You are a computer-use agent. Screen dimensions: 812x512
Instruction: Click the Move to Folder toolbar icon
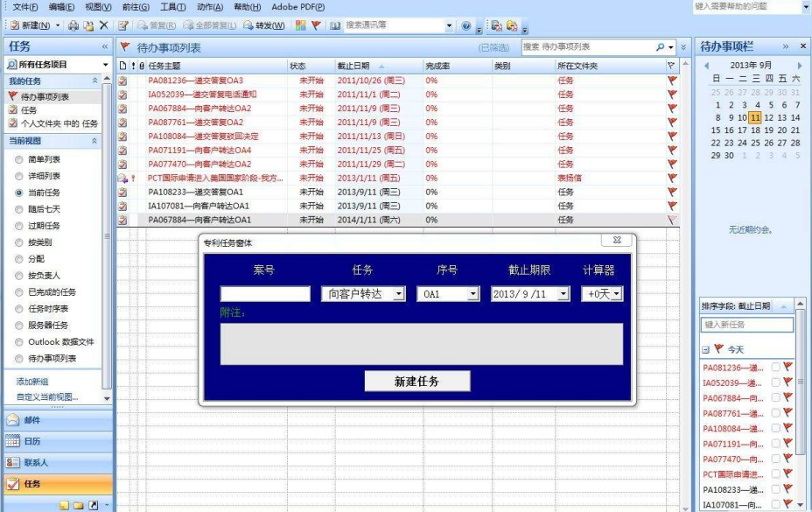click(89, 25)
